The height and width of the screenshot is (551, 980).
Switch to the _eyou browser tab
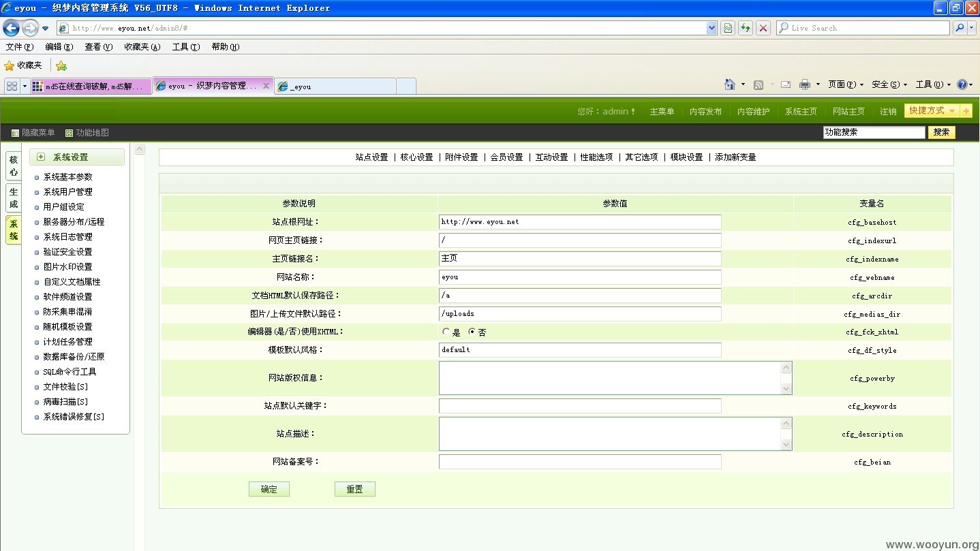point(335,86)
